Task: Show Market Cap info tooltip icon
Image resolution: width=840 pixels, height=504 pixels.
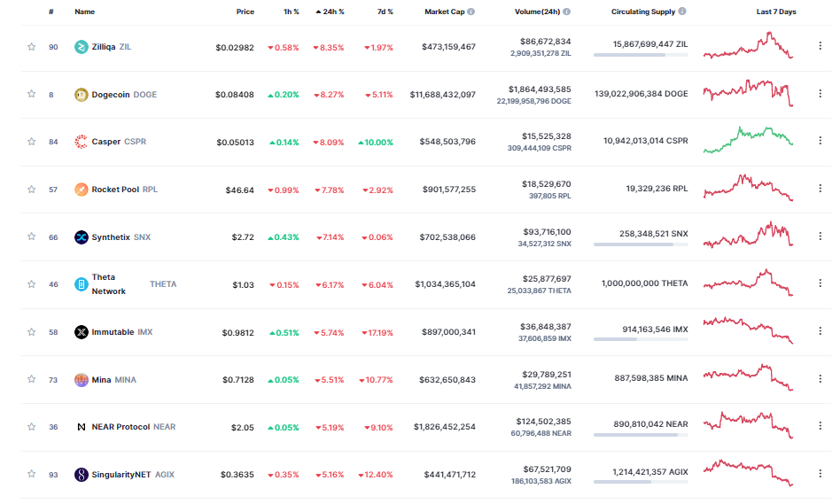Action: tap(471, 12)
